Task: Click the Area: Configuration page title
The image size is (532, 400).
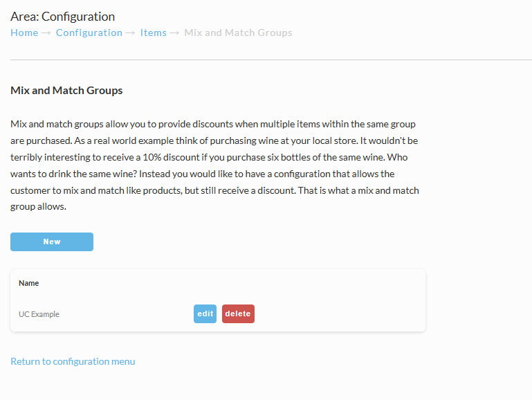Action: 63,17
